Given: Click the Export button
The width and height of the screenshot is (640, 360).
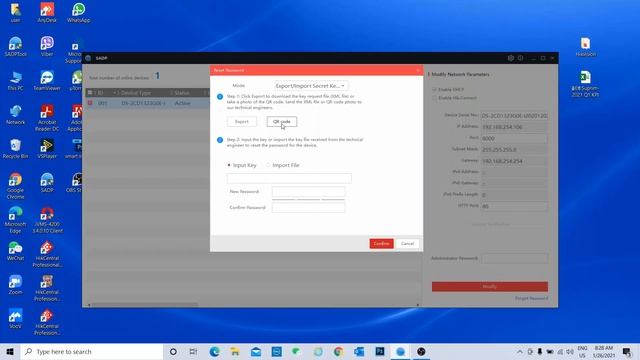Looking at the screenshot, I should coord(242,122).
